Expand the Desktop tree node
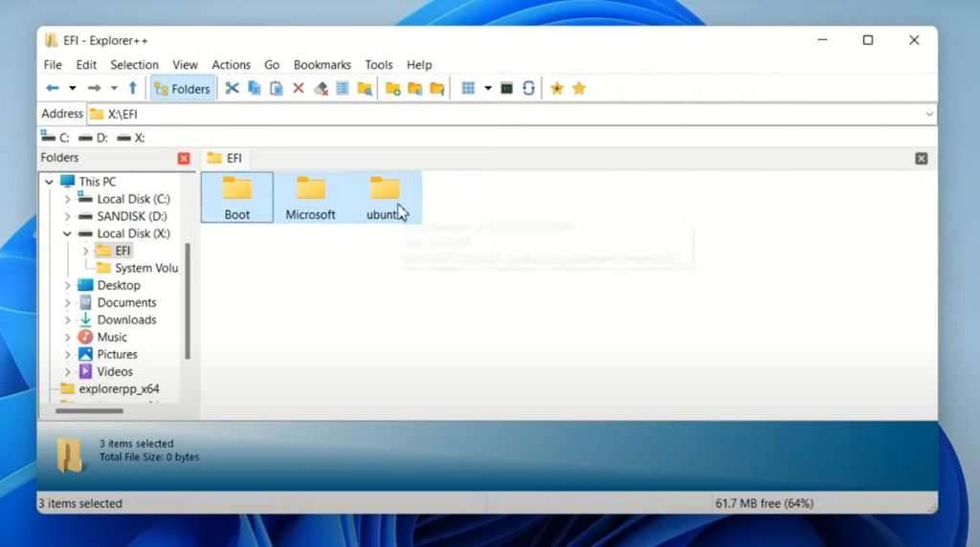This screenshot has height=547, width=980. coord(67,285)
